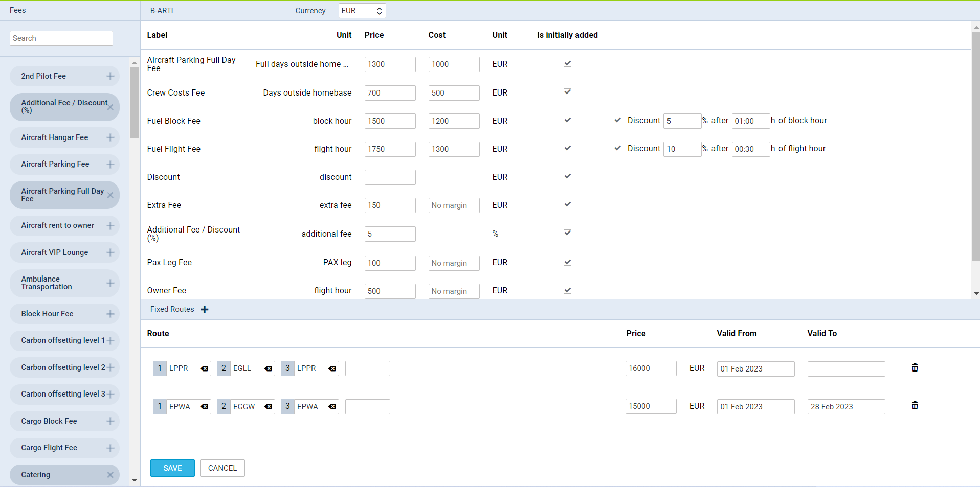Image resolution: width=980 pixels, height=487 pixels.
Task: Add Aircraft rent to owner via its plus icon
Action: coord(110,226)
